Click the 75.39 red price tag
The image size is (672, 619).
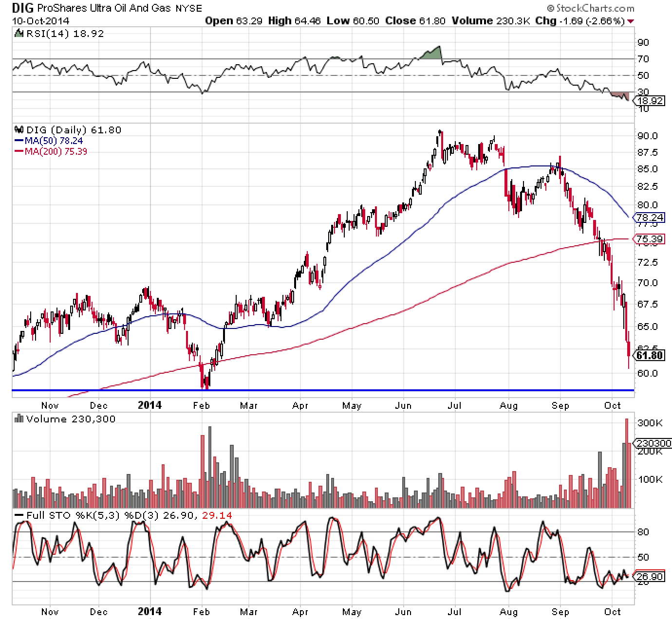tap(648, 239)
